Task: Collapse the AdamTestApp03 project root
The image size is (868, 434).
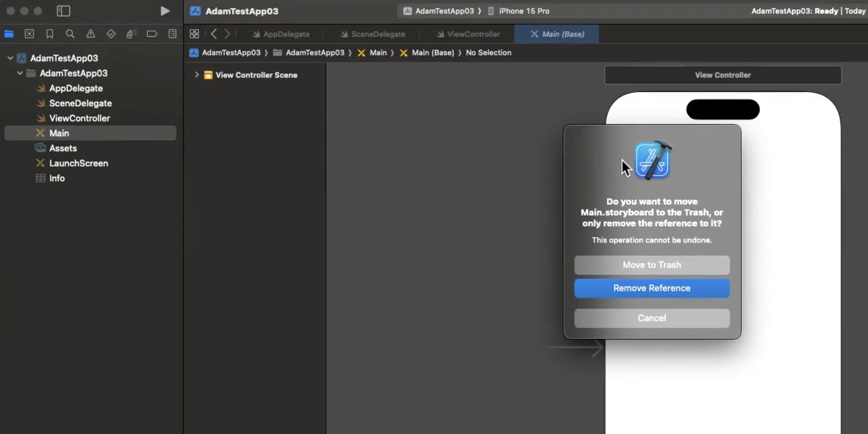Action: pos(11,58)
